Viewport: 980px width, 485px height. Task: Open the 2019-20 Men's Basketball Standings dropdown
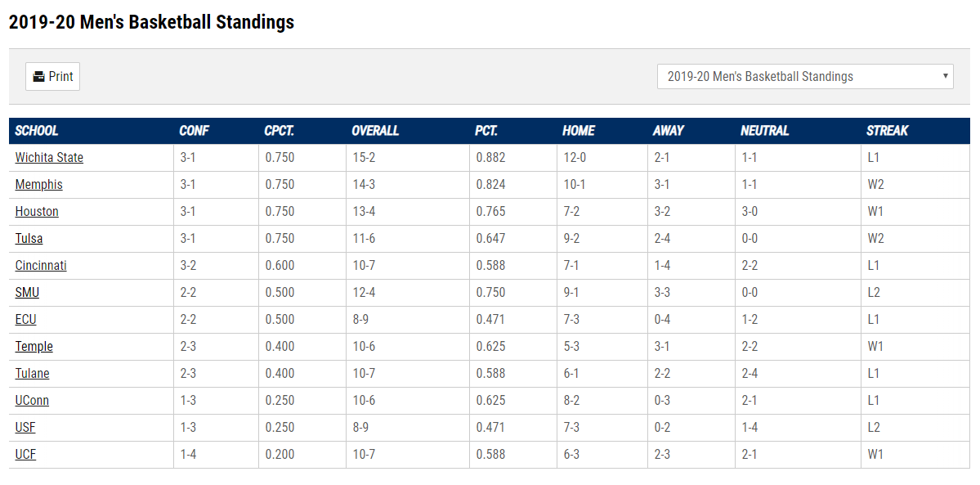click(x=804, y=77)
